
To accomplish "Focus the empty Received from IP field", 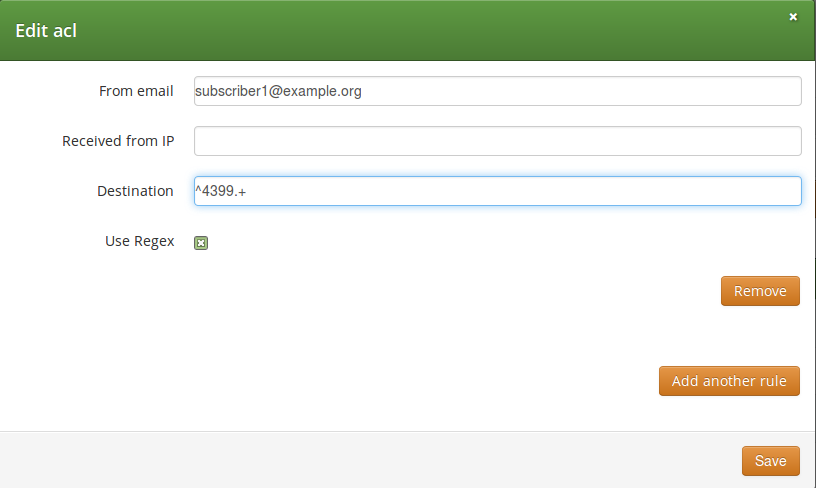I will [497, 141].
